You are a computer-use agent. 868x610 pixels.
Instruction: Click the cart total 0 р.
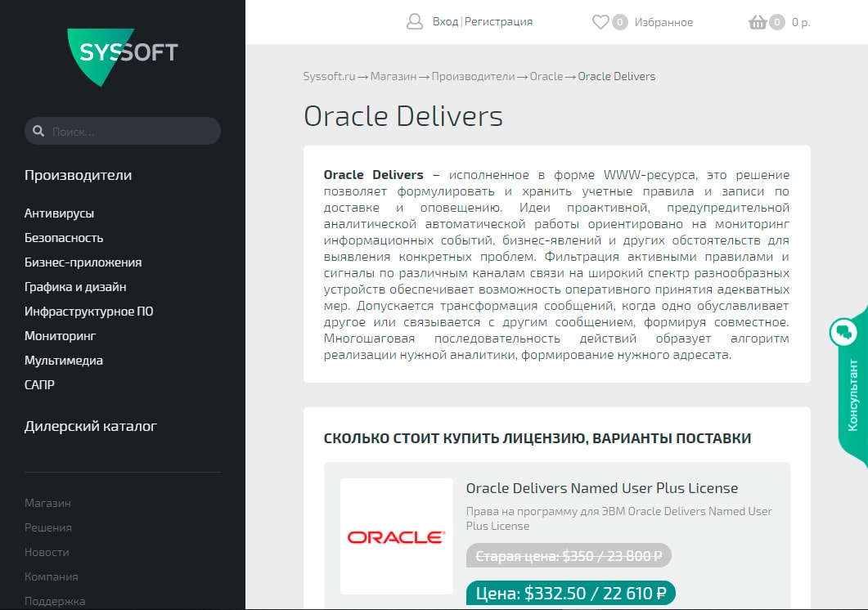tap(800, 22)
